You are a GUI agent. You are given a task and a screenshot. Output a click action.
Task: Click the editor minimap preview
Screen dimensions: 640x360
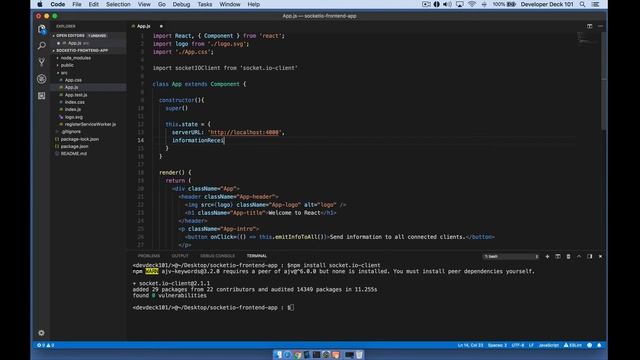point(588,38)
